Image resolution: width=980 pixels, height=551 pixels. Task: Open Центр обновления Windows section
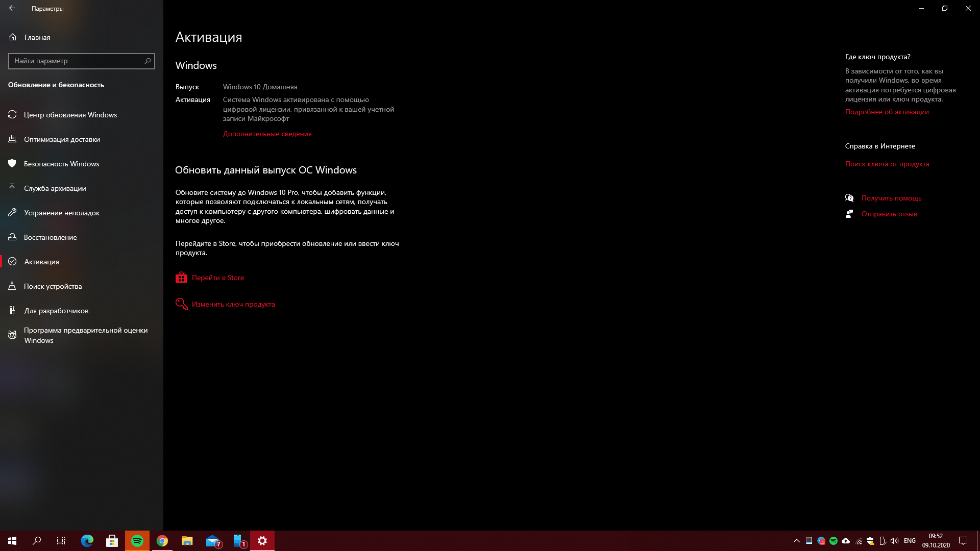point(82,115)
